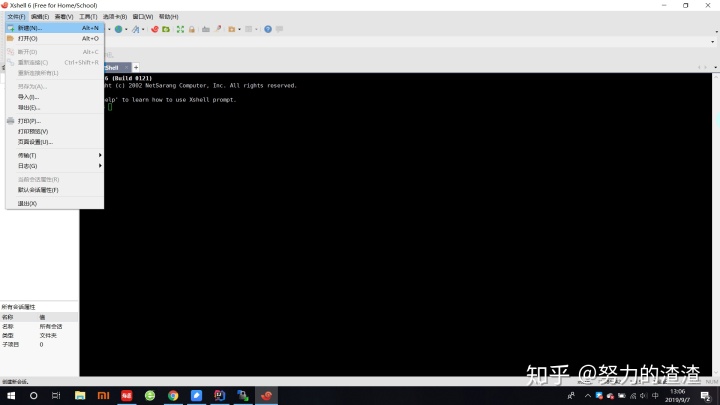This screenshot has height=405, width=720.
Task: Click the blue help question mark icon
Action: [x=268, y=29]
